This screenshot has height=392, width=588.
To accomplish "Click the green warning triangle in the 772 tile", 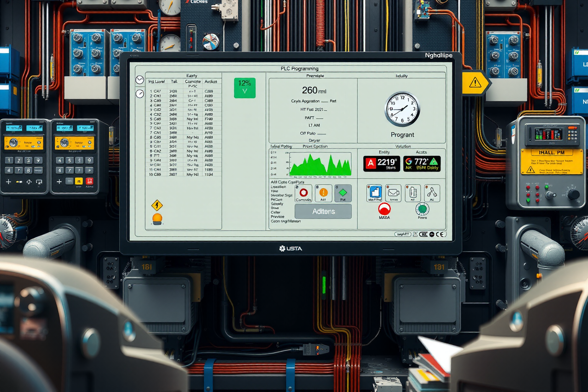I will tap(434, 161).
